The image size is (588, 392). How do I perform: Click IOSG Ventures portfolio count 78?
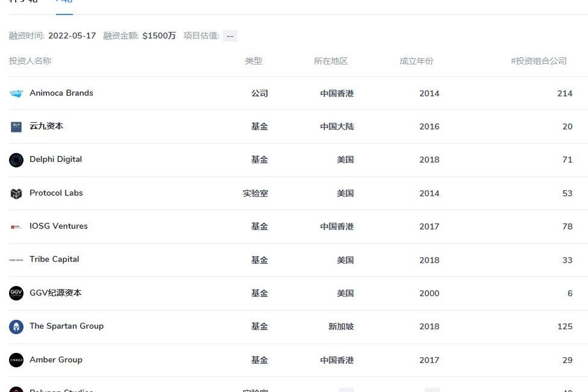coord(568,226)
